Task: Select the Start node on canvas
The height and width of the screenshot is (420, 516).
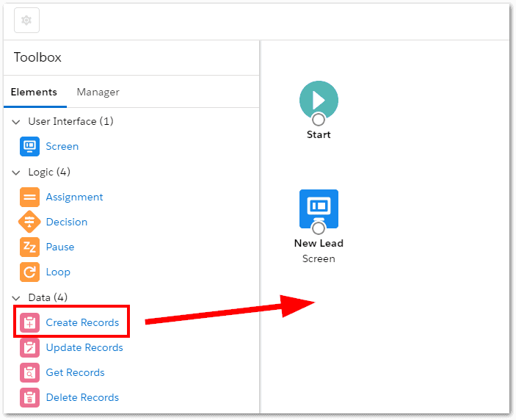Action: (x=319, y=99)
